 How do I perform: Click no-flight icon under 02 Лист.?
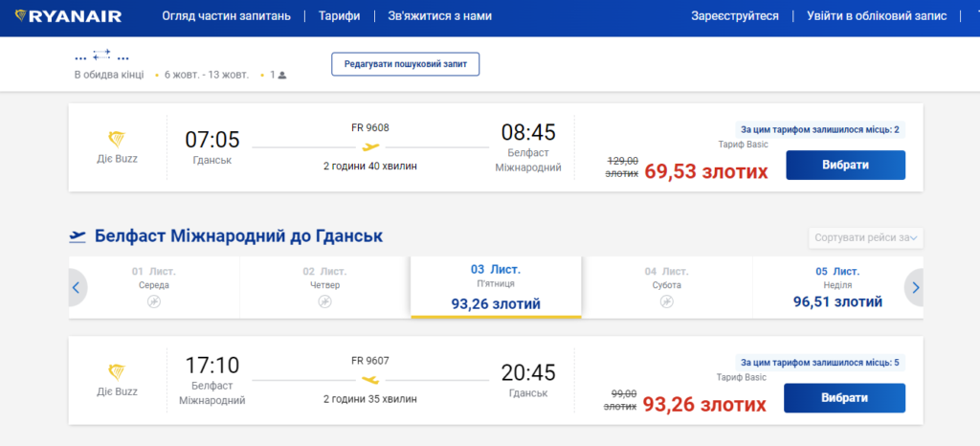pyautogui.click(x=324, y=301)
